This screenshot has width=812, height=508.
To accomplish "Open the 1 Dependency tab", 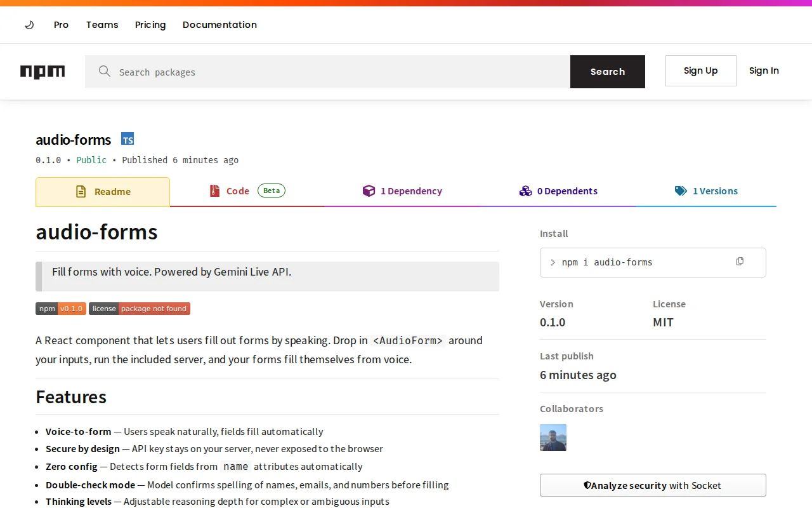I will (402, 191).
